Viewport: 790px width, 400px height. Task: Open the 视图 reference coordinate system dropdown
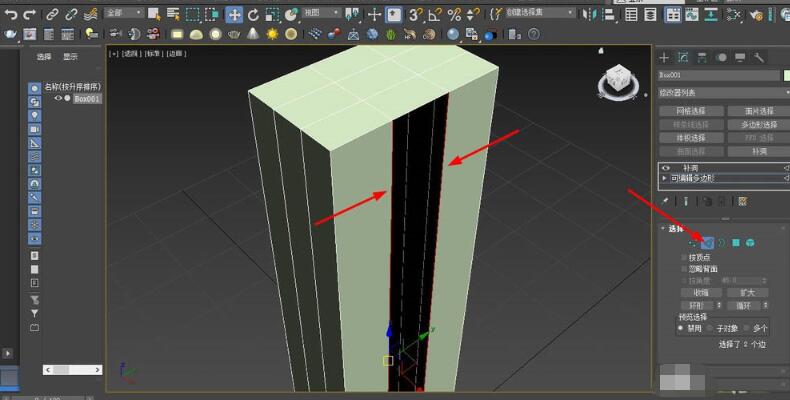(x=321, y=13)
